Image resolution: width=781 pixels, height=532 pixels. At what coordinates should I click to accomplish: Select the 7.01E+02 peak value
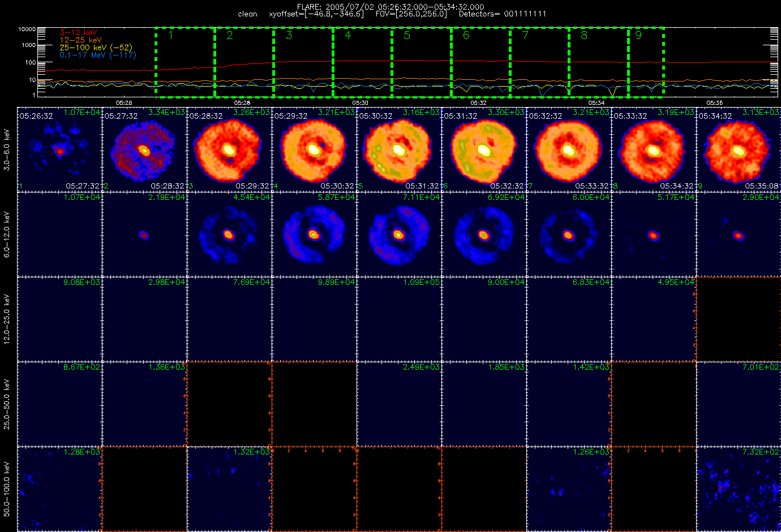coord(761,367)
